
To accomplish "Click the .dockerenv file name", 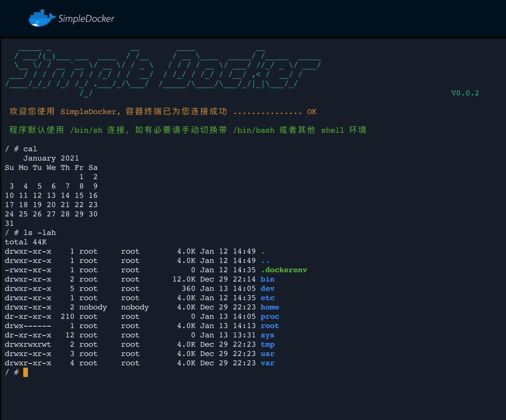I will (x=284, y=270).
